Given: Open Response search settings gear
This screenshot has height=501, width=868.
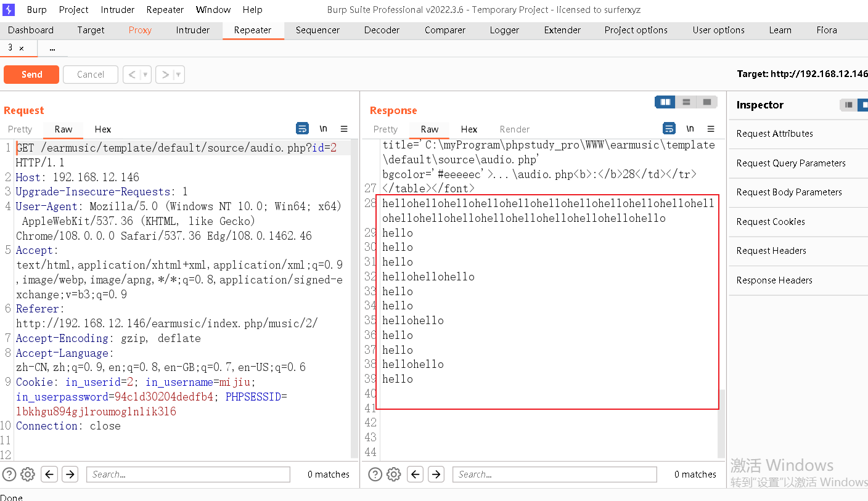Looking at the screenshot, I should pos(394,474).
